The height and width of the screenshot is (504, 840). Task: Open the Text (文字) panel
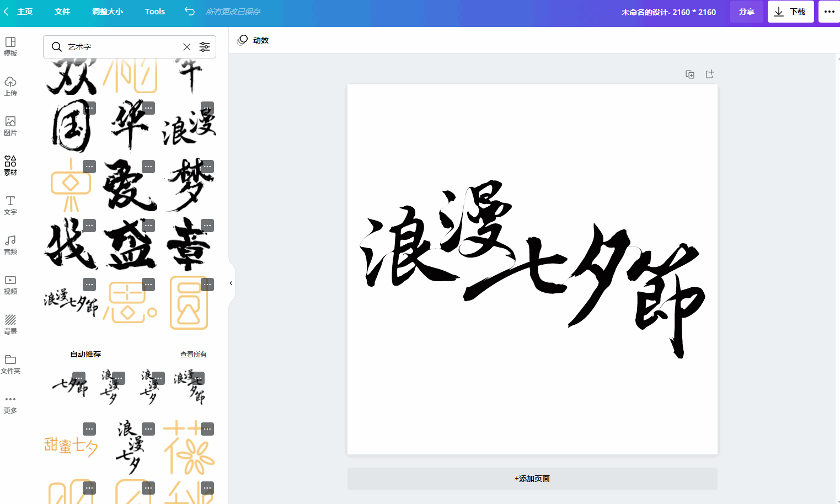point(10,205)
